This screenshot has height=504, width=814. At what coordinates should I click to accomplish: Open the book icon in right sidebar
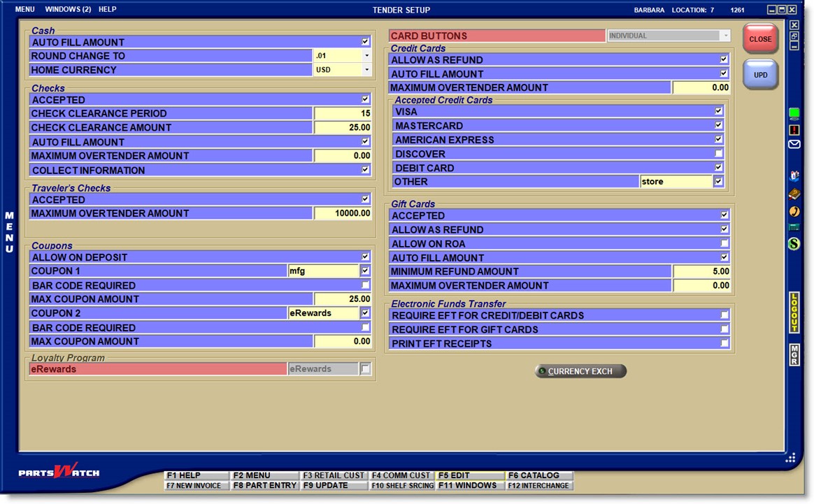coord(794,194)
